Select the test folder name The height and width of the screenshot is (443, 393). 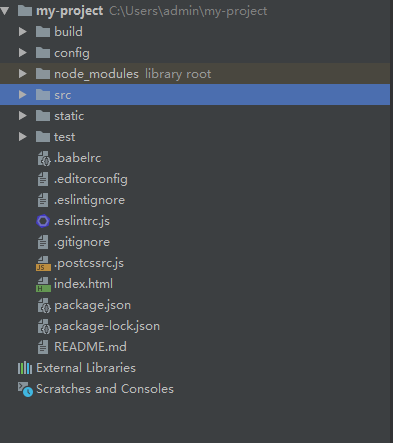pyautogui.click(x=64, y=137)
